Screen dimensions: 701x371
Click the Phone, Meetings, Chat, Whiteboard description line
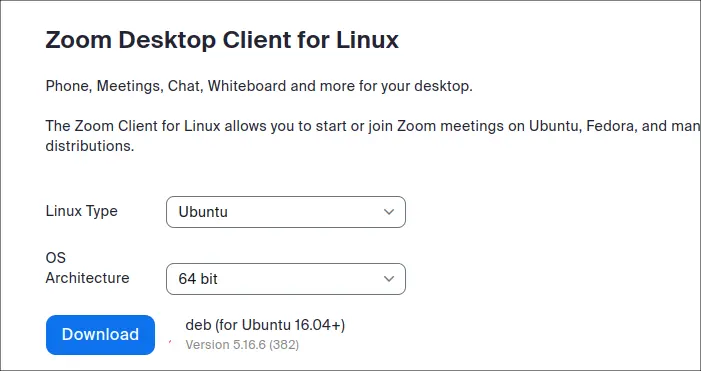pos(259,86)
